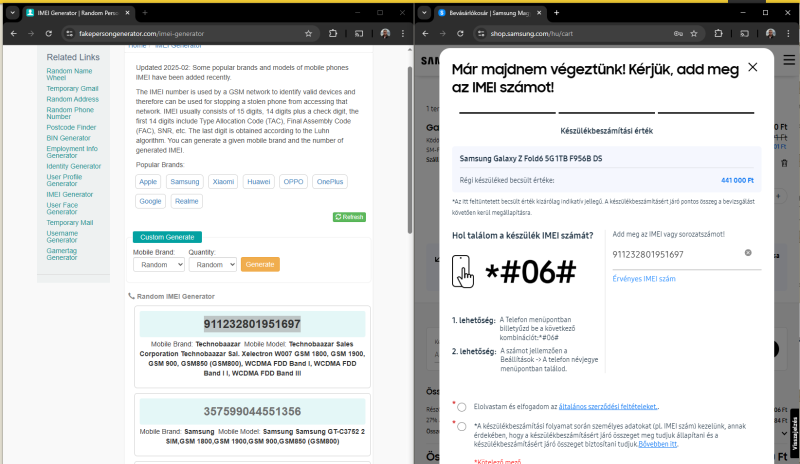
Task: Open Gamertag Generator link
Action: (62, 254)
